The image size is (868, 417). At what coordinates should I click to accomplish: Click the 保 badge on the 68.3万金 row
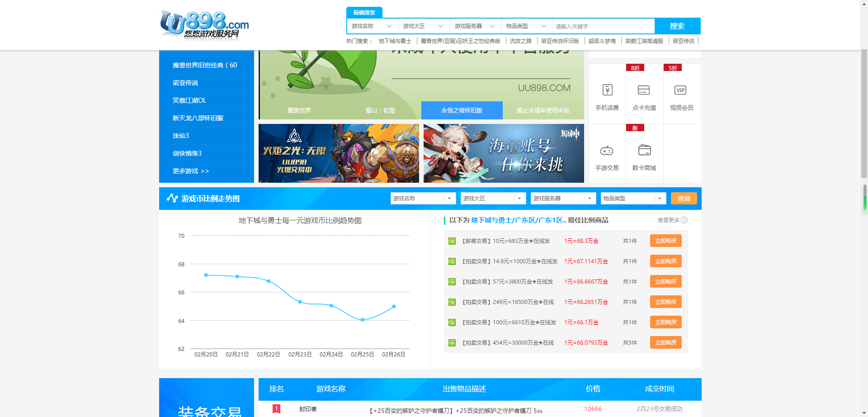(x=452, y=241)
